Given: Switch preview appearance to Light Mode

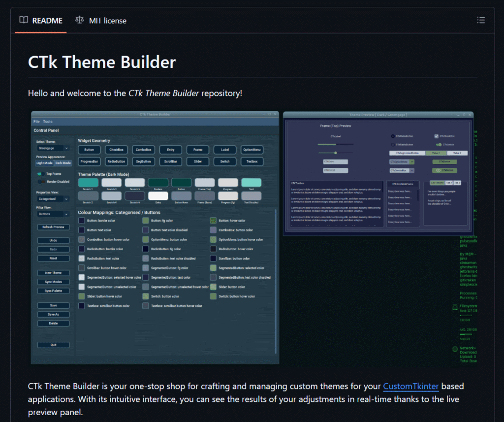Looking at the screenshot, I should coord(44,163).
